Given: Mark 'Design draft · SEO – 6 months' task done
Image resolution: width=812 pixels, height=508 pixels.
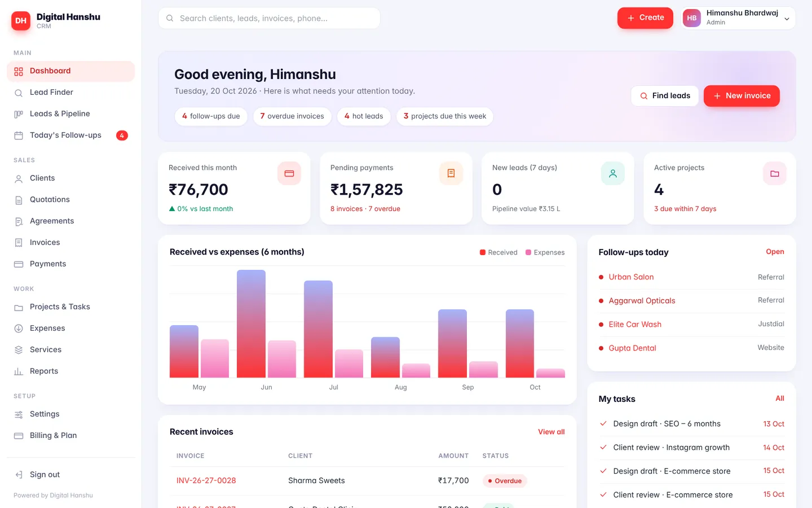Looking at the screenshot, I should [603, 423].
